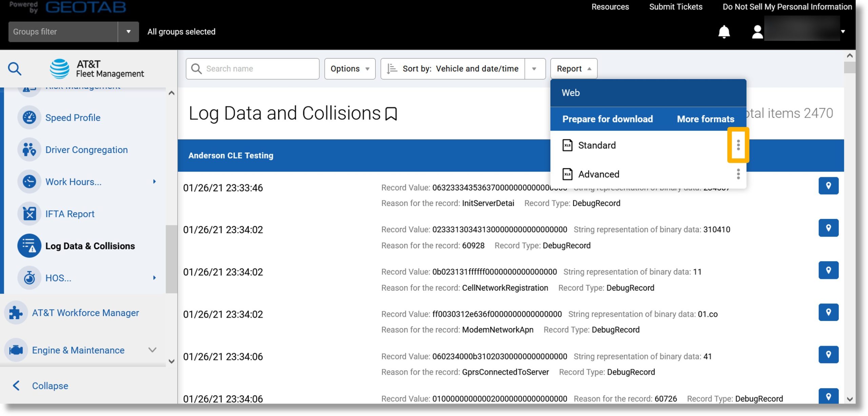
Task: Select Web in the Report menu
Action: (648, 93)
